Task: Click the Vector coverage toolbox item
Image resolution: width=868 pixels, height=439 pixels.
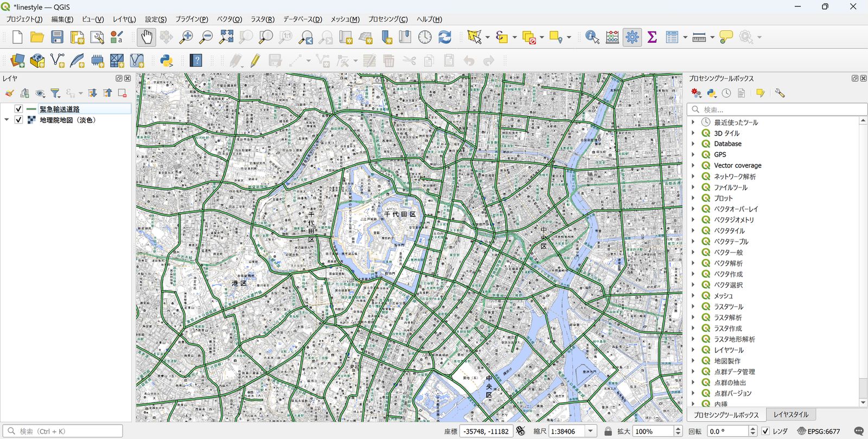Action: [737, 165]
